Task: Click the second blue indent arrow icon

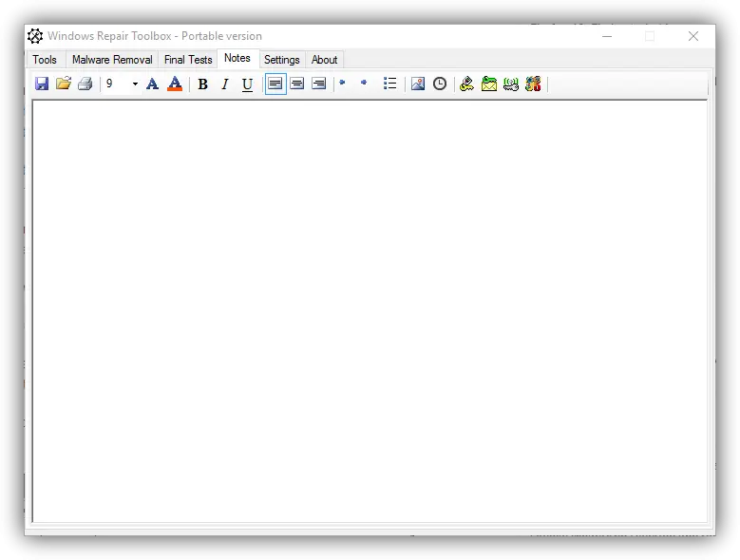Action: [x=364, y=83]
